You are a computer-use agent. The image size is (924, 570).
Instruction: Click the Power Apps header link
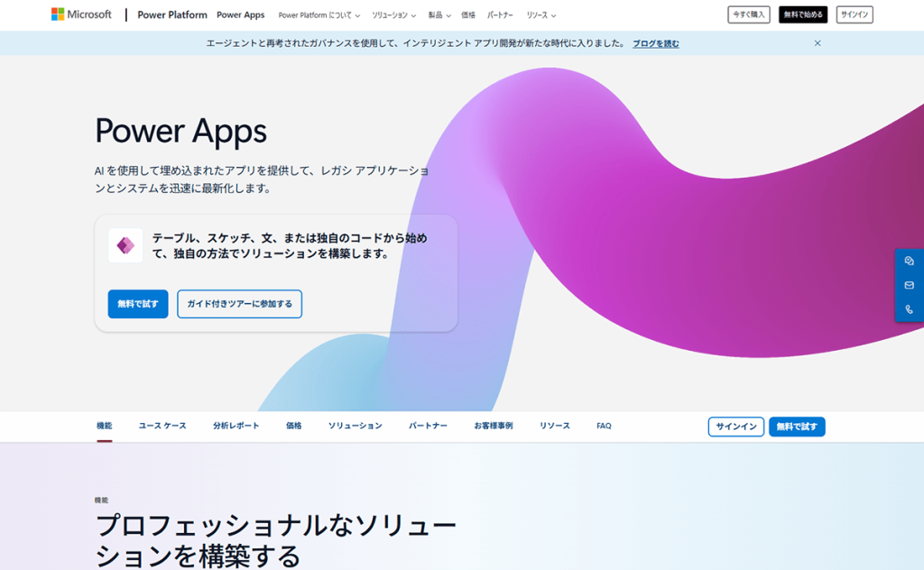pyautogui.click(x=240, y=14)
